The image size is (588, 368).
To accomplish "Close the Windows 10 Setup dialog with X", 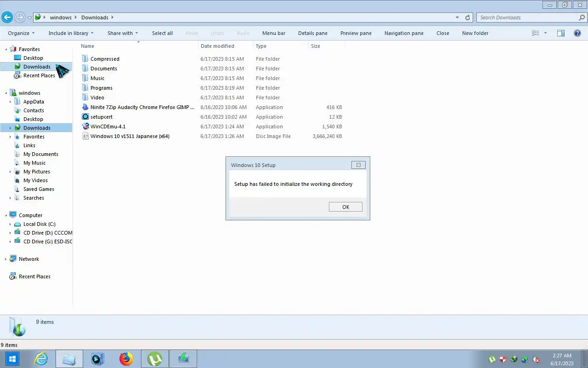I will (358, 165).
